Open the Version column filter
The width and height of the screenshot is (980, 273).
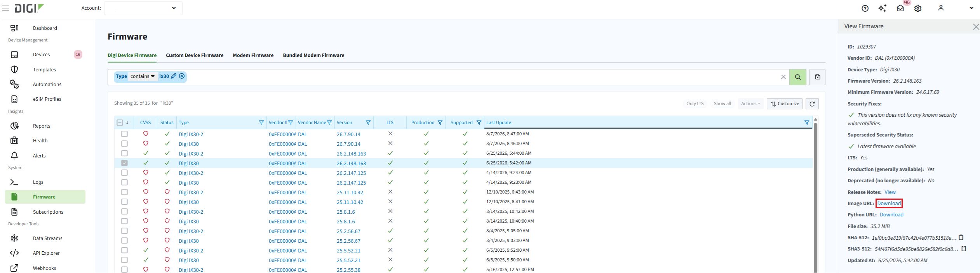click(x=368, y=123)
